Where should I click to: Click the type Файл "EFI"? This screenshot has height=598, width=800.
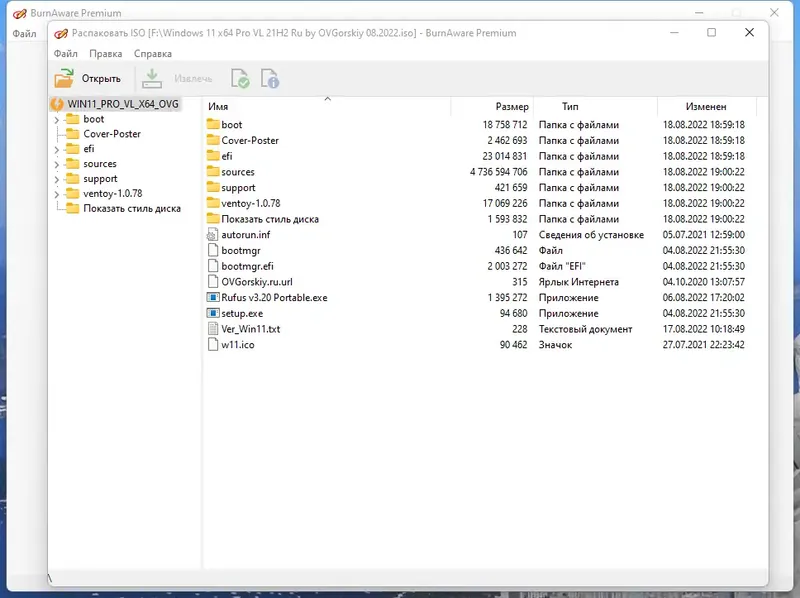pyautogui.click(x=562, y=266)
